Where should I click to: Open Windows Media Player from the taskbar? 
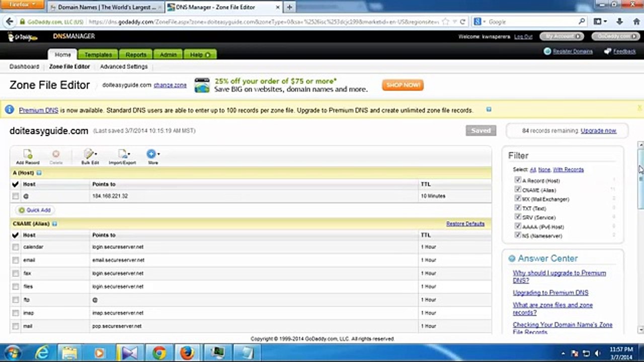(x=99, y=353)
